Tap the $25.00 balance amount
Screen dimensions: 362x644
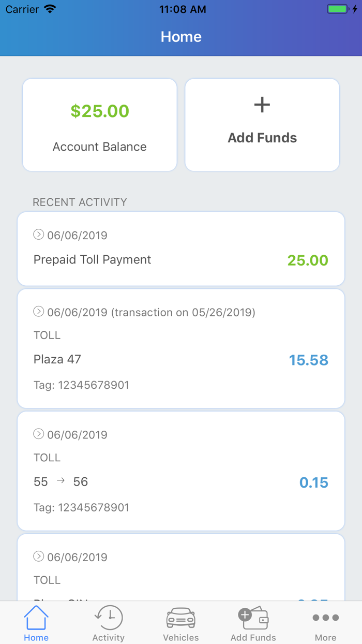click(x=99, y=111)
